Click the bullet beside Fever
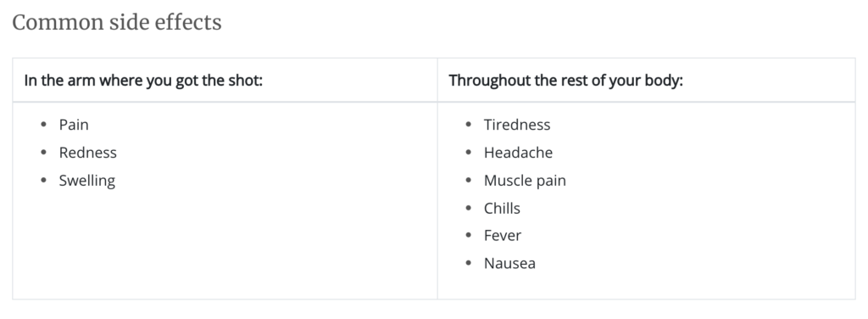 coord(468,235)
